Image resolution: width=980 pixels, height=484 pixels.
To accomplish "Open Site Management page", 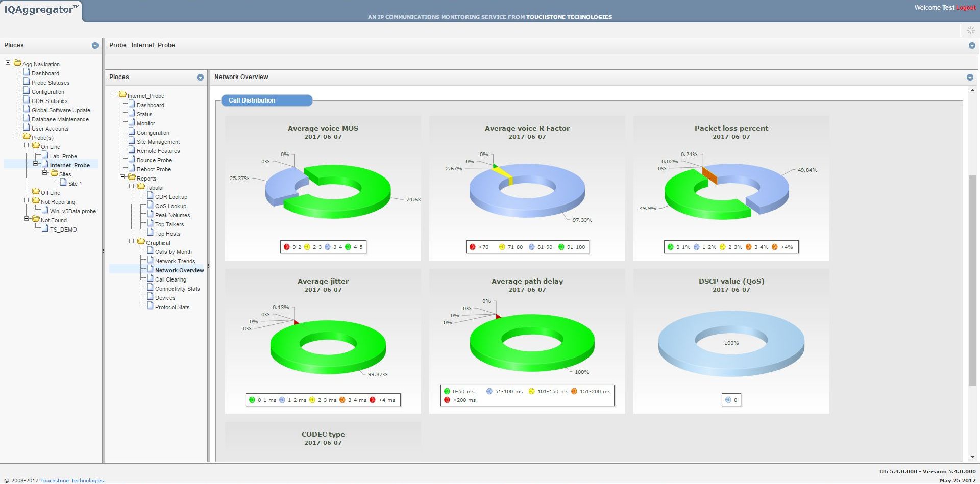I will [x=158, y=142].
